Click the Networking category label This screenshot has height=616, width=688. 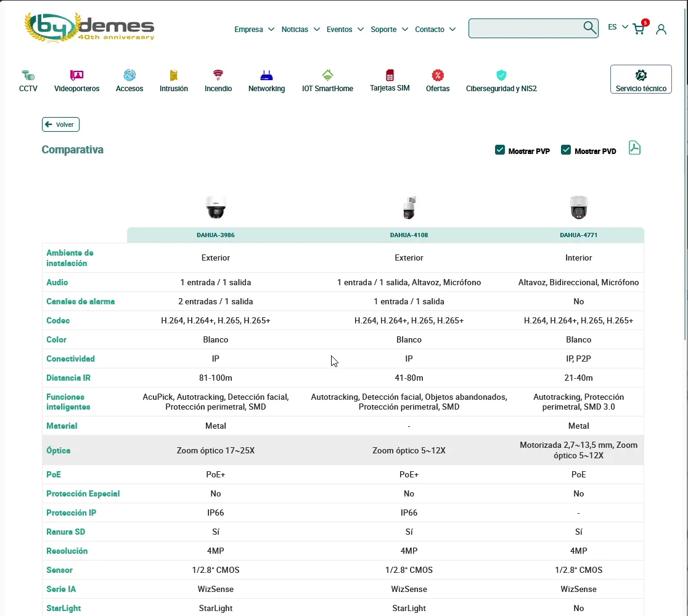(x=266, y=89)
